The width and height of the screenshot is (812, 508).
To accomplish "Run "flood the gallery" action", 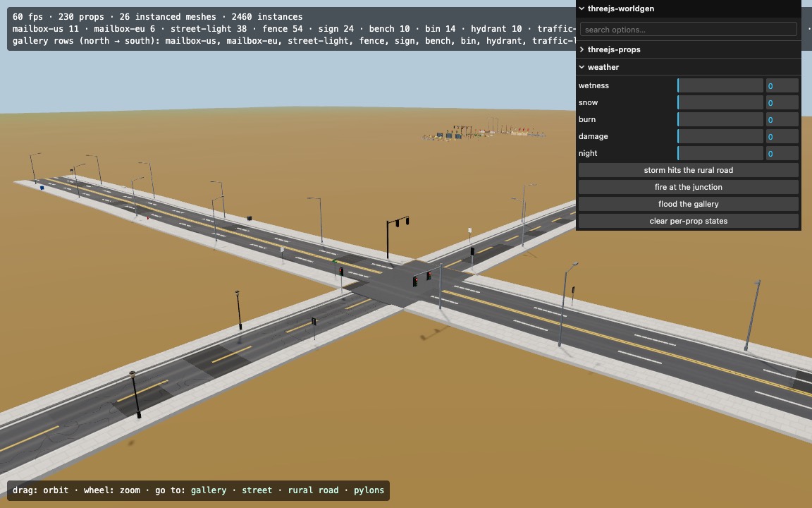I will pyautogui.click(x=688, y=204).
